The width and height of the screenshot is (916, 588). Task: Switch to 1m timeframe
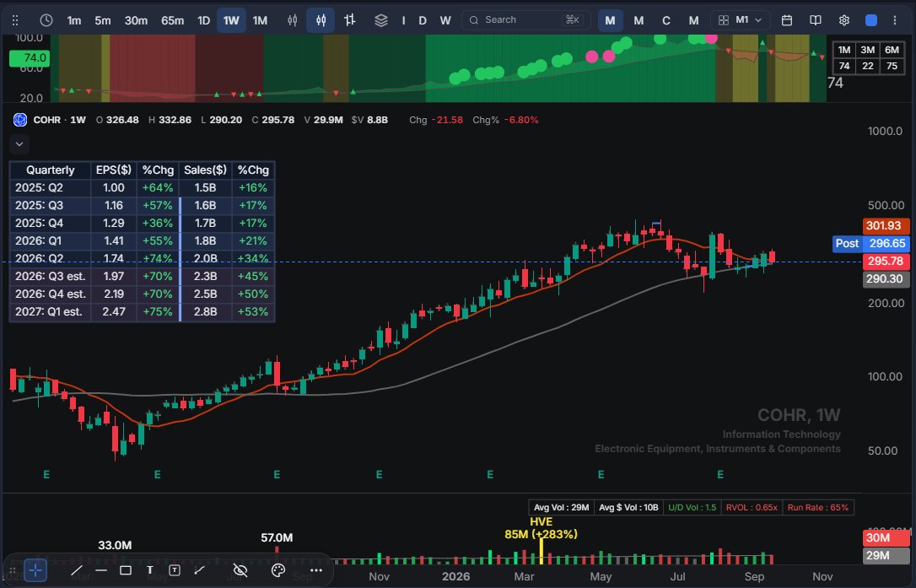(74, 20)
